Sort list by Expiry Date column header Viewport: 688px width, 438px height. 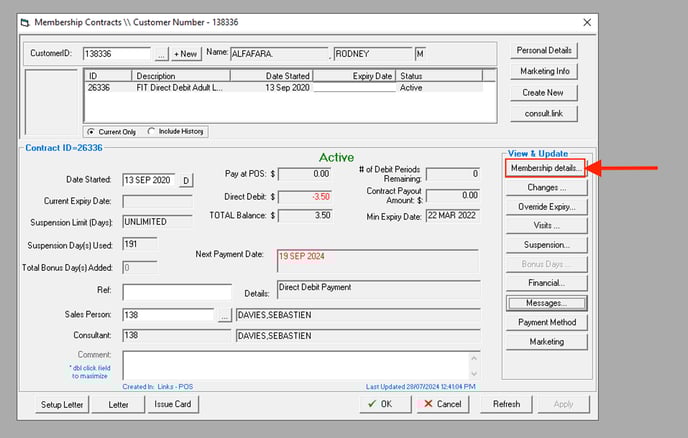click(x=354, y=76)
